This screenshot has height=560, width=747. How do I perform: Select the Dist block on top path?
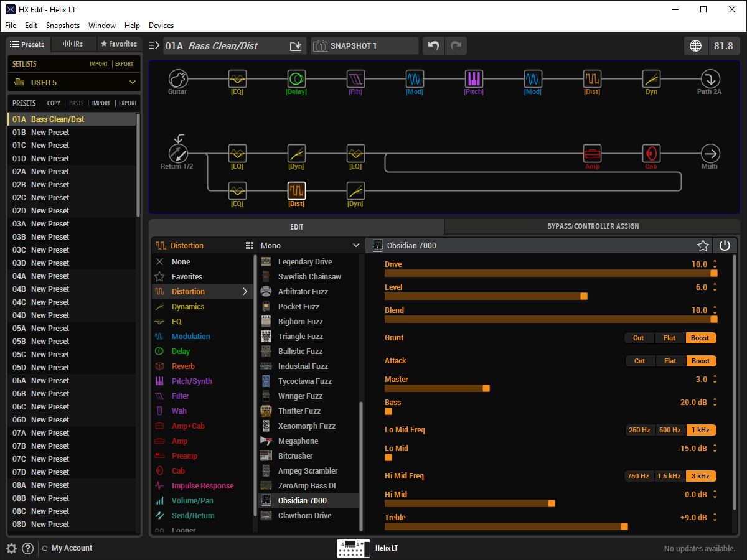coord(592,79)
